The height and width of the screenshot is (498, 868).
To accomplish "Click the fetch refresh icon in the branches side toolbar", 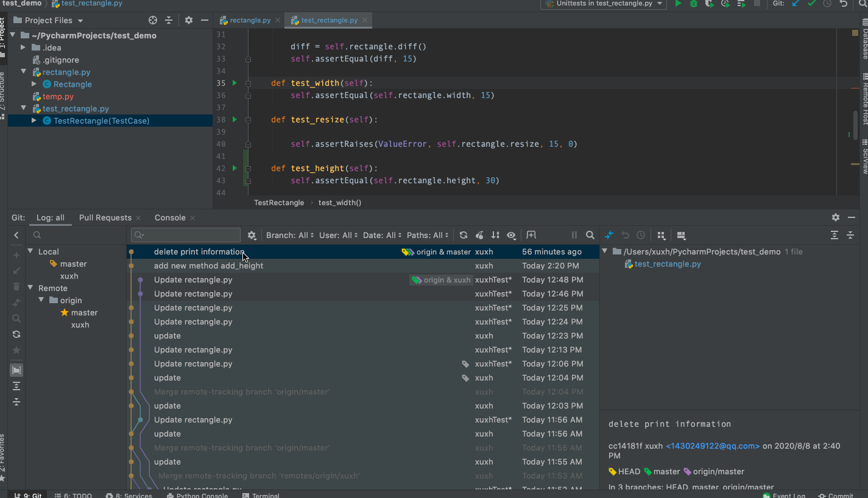I will point(16,334).
